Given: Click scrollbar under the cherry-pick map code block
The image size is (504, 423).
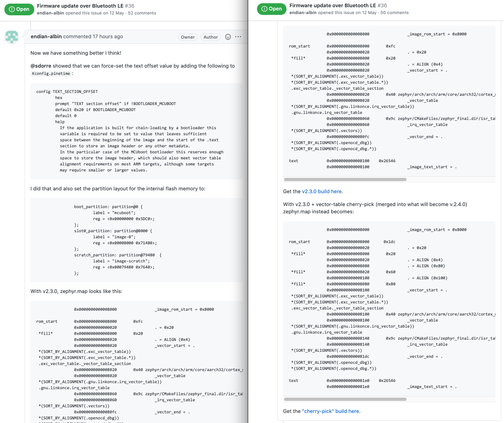Looking at the screenshot, I should tap(345, 399).
